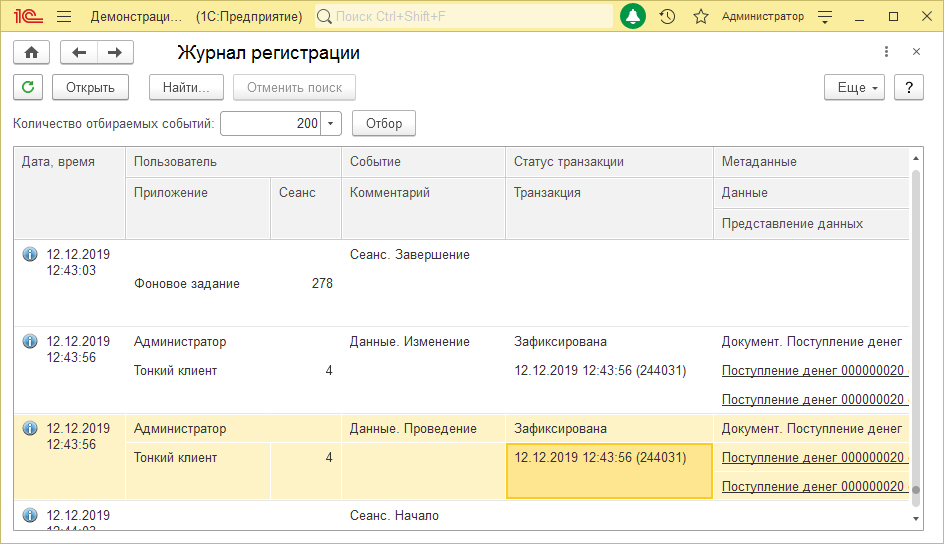Click Транзакция column header
The width and height of the screenshot is (944, 544).
pos(609,208)
